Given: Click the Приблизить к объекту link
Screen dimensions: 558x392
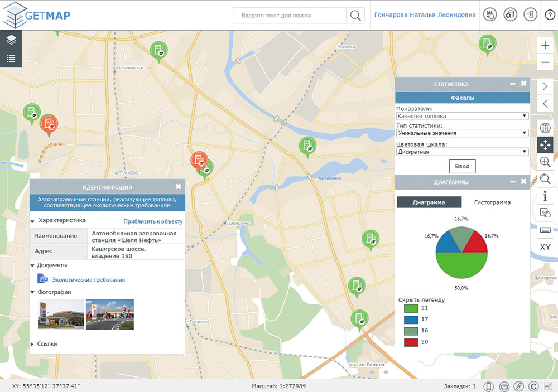Looking at the screenshot, I should pos(152,221).
